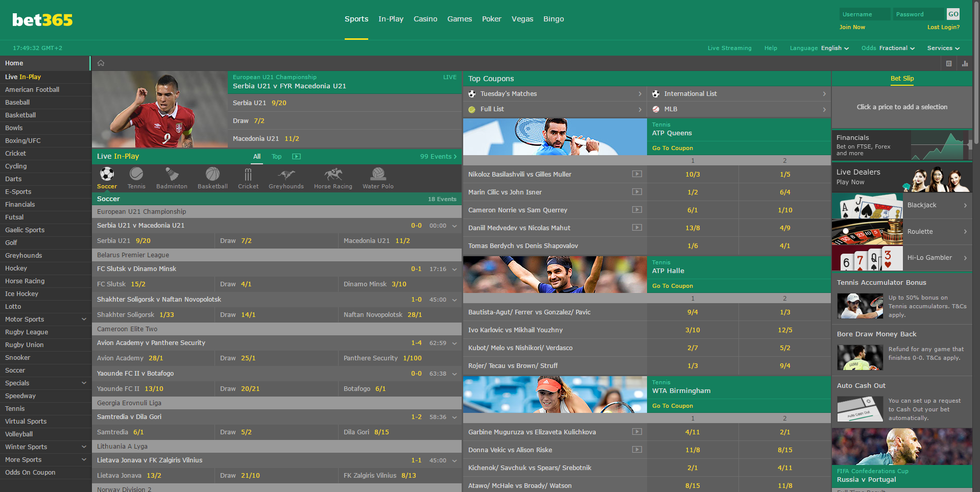980x492 pixels.
Task: Expand Shakhter Soligorsk v Naftan Novopolotsk markets
Action: tap(455, 300)
